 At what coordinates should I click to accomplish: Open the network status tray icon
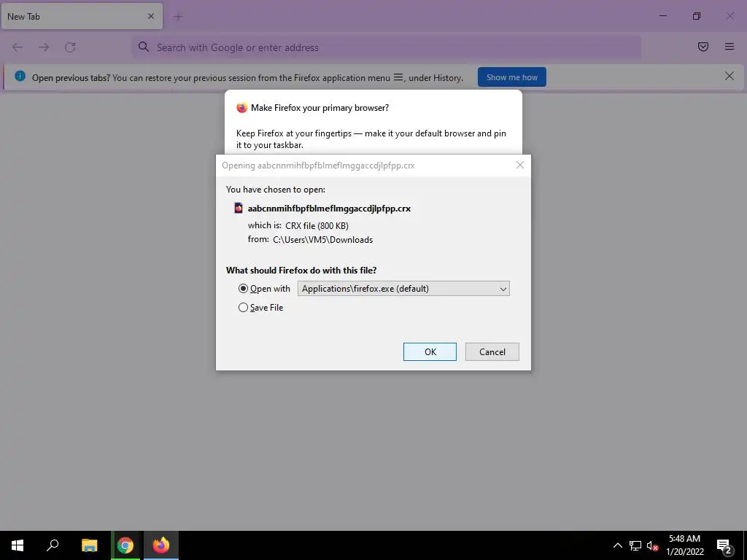635,545
